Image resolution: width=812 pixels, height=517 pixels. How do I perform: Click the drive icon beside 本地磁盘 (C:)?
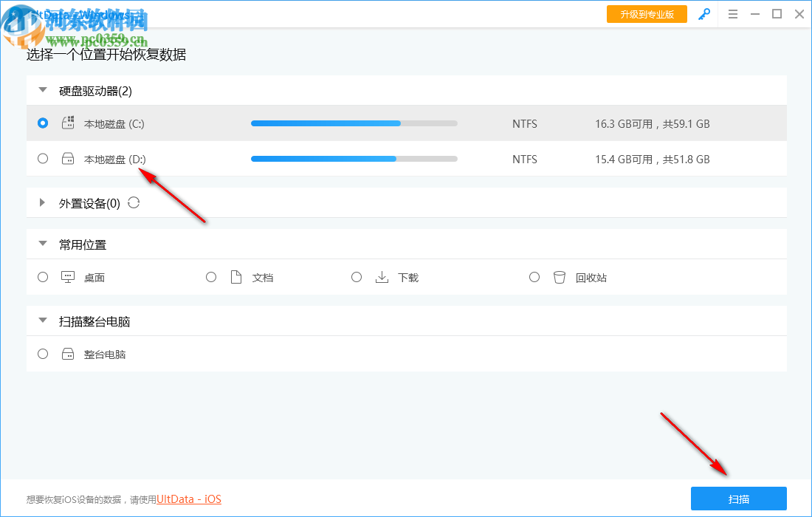(x=67, y=123)
